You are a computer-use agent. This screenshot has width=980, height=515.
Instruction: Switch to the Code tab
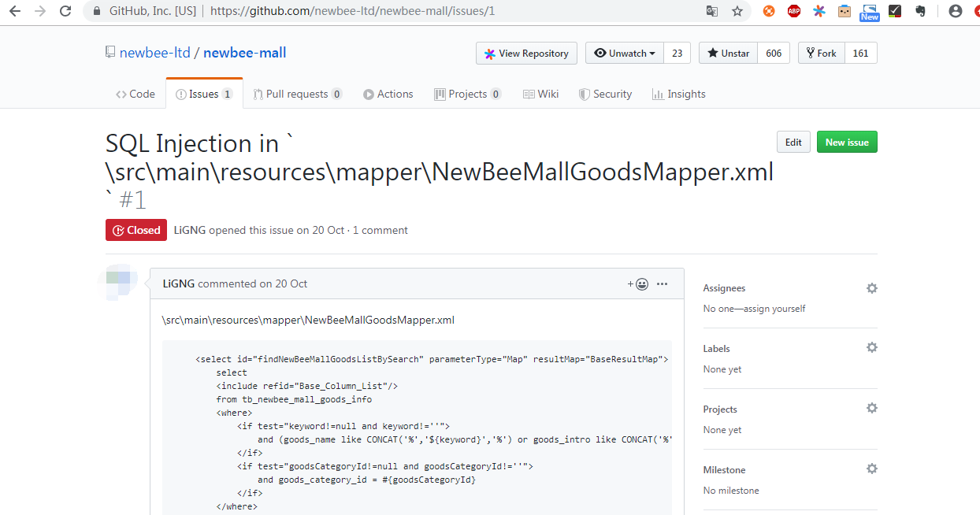(x=135, y=94)
